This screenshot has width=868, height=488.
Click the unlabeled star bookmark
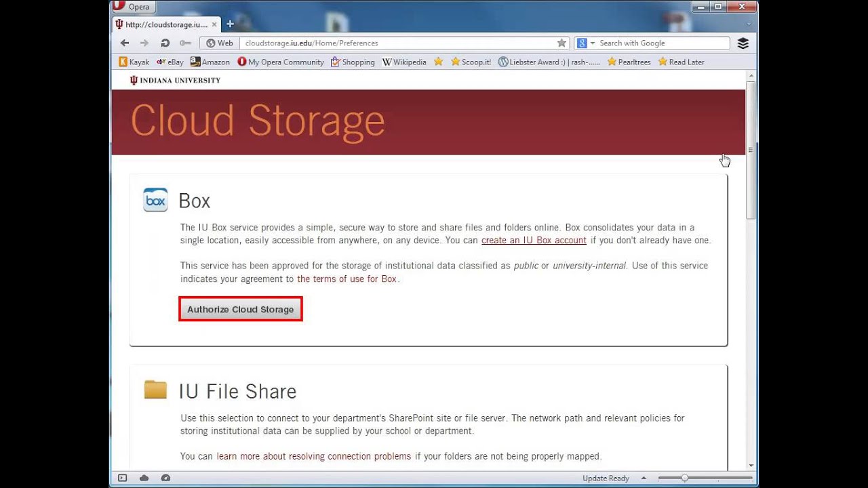tap(438, 62)
